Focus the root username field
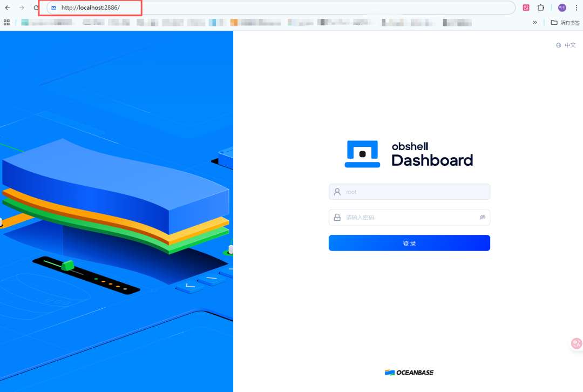The width and height of the screenshot is (583, 392). point(409,192)
